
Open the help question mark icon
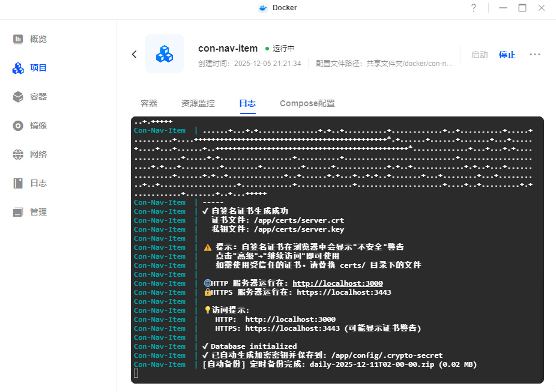click(x=474, y=8)
